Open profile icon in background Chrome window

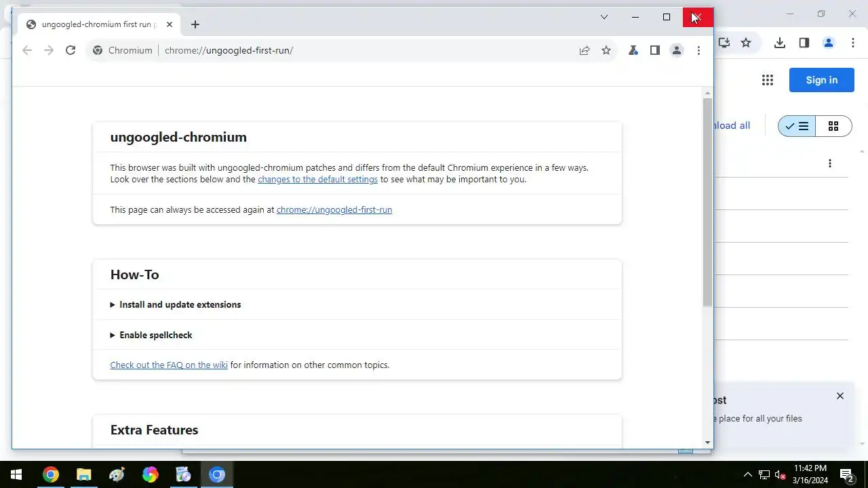[x=829, y=43]
